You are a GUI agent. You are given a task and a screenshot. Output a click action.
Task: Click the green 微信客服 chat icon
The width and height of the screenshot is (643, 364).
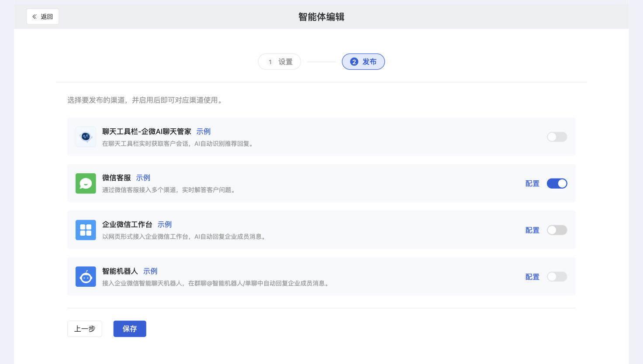click(x=86, y=183)
